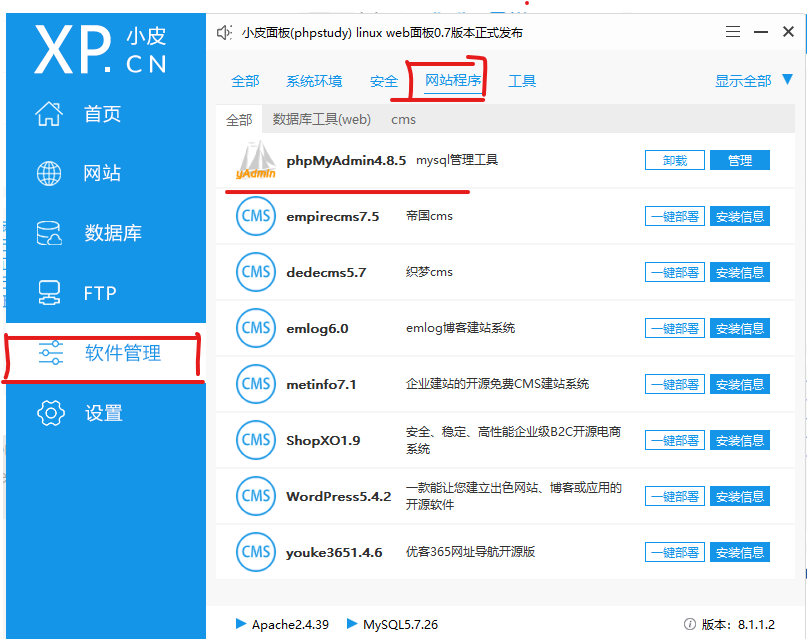Click 安装信息 for emlog6.0

pos(740,328)
